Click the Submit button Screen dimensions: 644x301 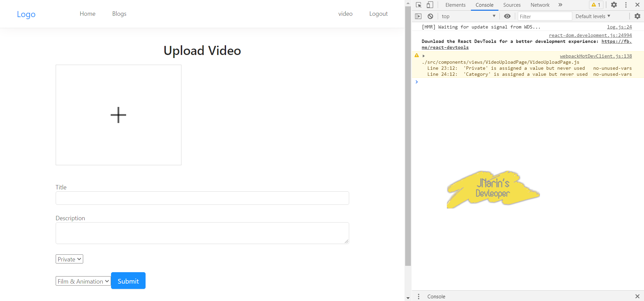point(128,281)
